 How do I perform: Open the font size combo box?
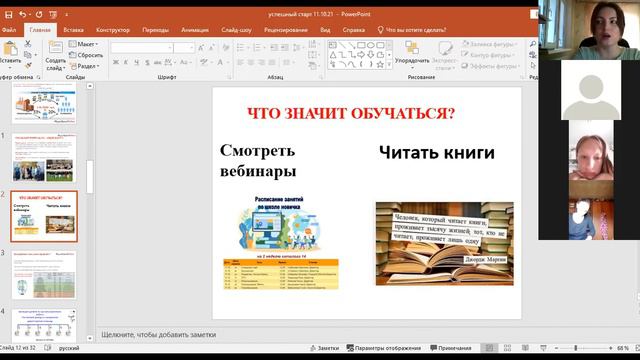pos(184,48)
